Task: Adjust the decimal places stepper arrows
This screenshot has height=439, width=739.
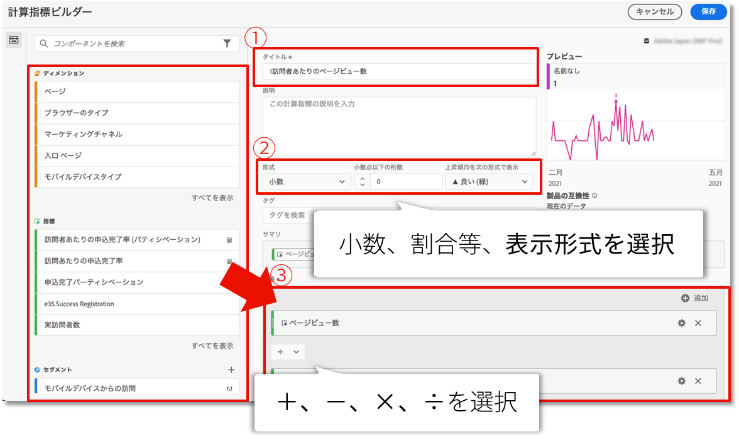Action: [362, 182]
